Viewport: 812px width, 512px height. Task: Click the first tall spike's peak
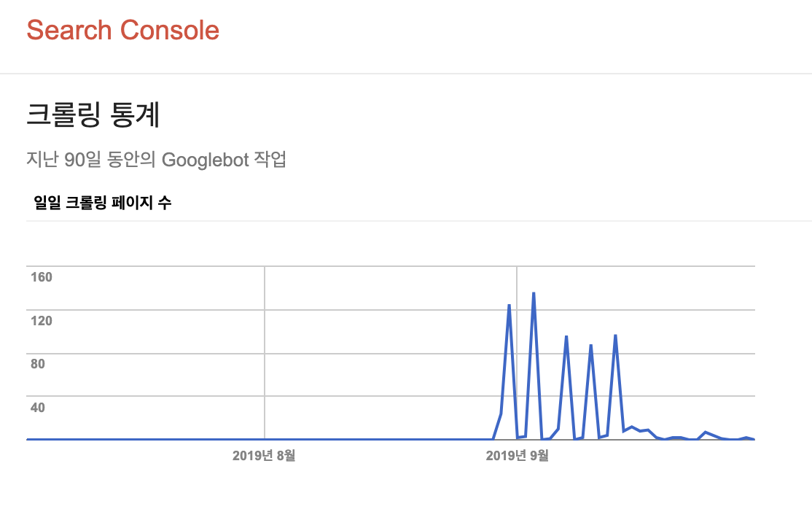509,305
